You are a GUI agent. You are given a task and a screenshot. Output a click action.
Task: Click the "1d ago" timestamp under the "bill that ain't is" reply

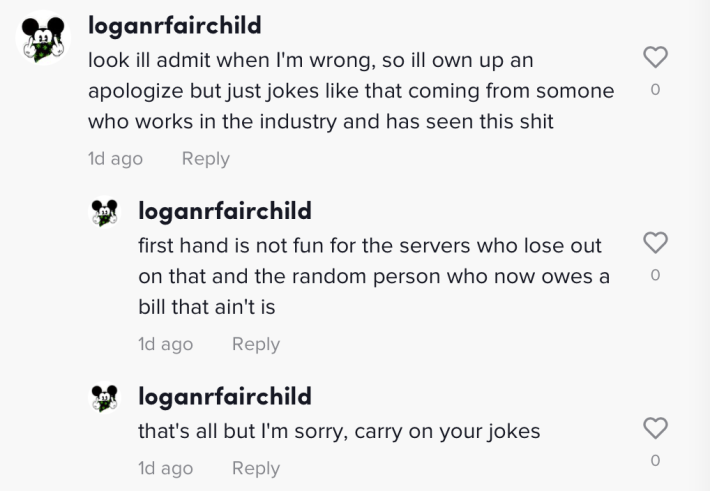click(x=165, y=343)
